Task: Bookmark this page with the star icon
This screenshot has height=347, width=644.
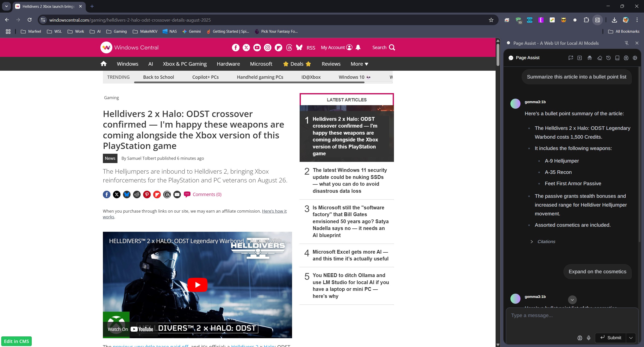Action: pyautogui.click(x=491, y=20)
